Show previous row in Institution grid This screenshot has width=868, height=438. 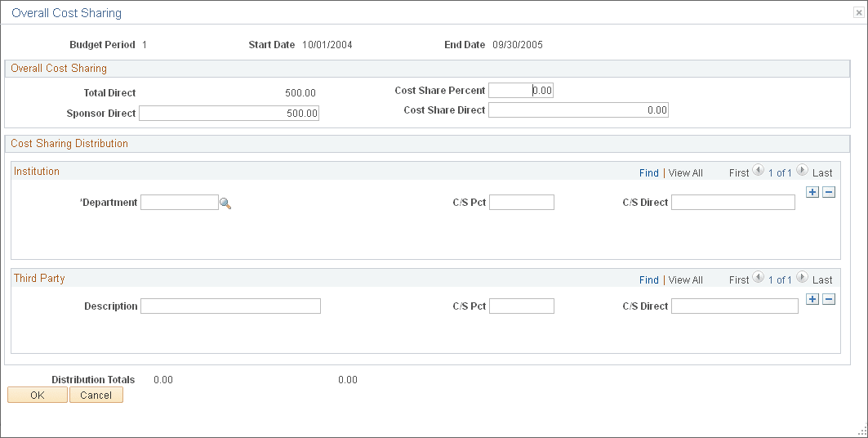(759, 170)
